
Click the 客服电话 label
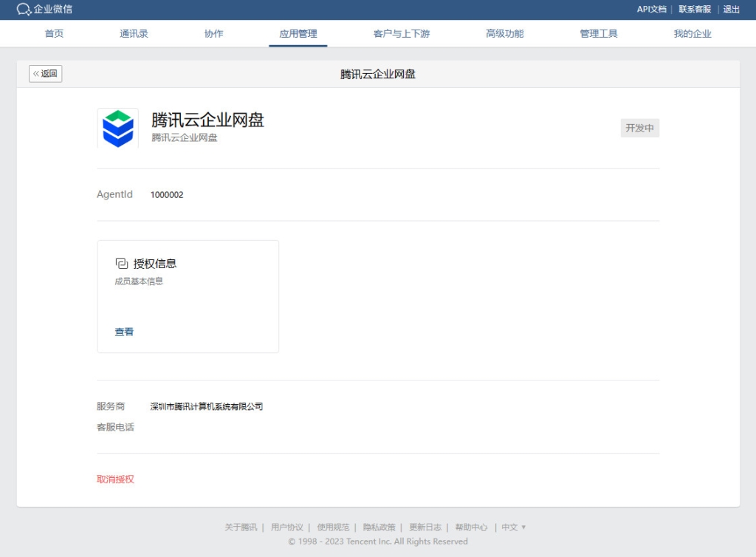tap(115, 427)
